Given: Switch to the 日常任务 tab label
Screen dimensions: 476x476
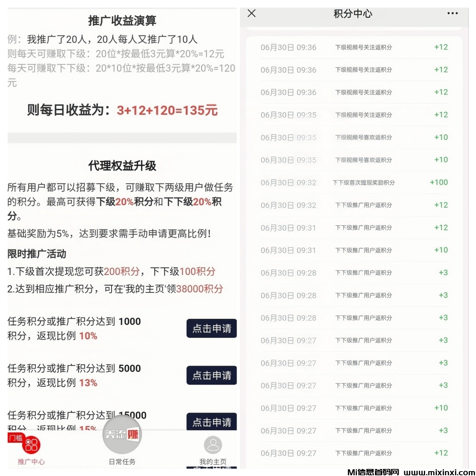Looking at the screenshot, I should (x=122, y=462).
